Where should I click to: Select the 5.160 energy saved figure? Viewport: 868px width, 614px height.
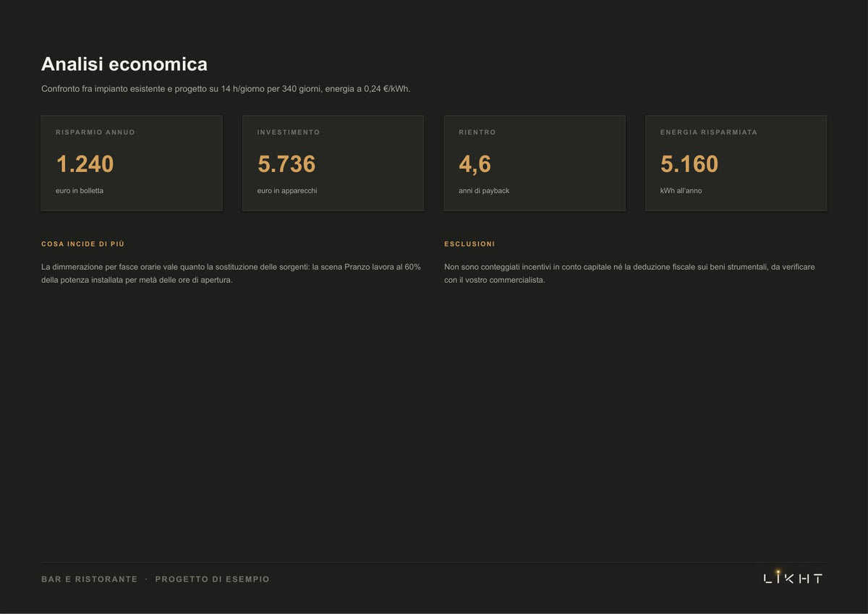pos(689,164)
